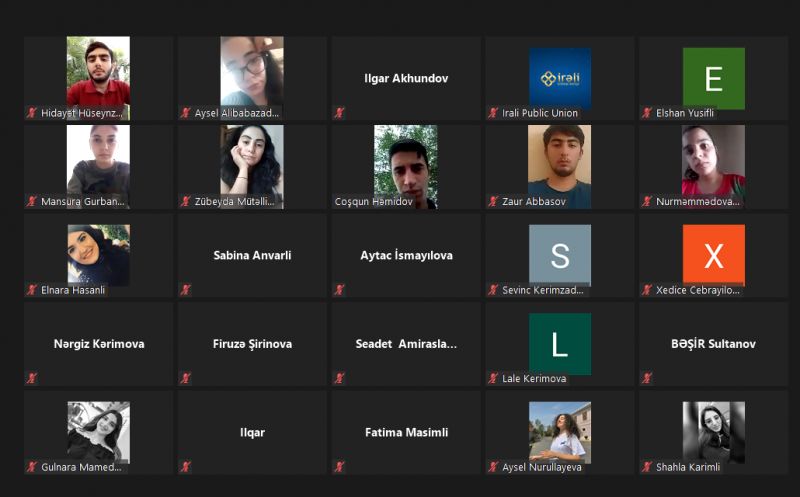Open the Irali logo participant tile
The image size is (800, 497).
(560, 79)
